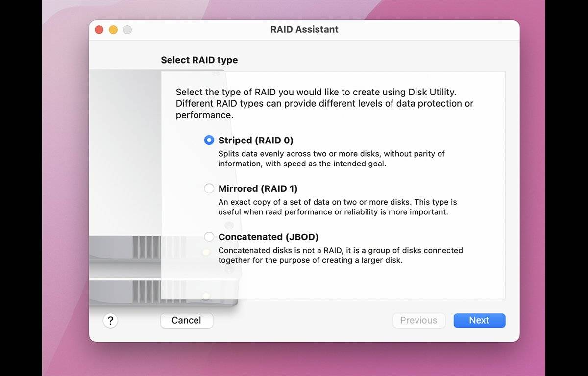Open help with the question mark button
The height and width of the screenshot is (376, 588).
tap(110, 321)
